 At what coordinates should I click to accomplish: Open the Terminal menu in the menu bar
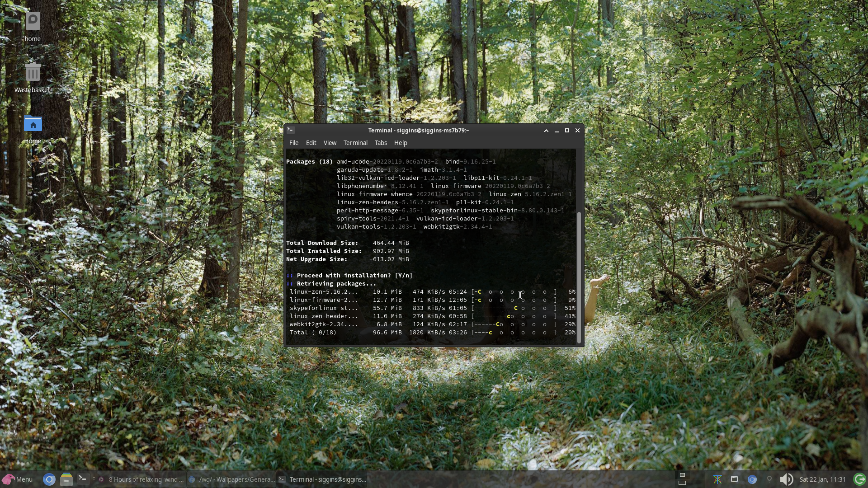coord(355,143)
